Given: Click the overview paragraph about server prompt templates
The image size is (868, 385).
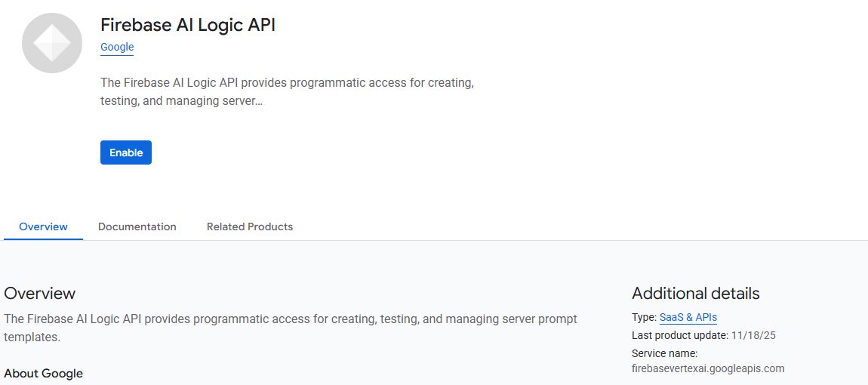Looking at the screenshot, I should [x=291, y=328].
